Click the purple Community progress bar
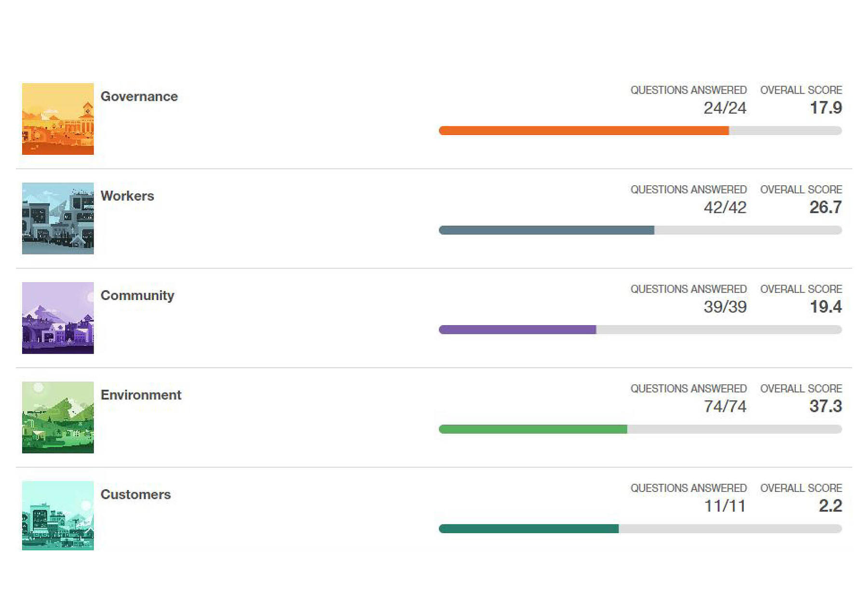The image size is (868, 614). 640,329
